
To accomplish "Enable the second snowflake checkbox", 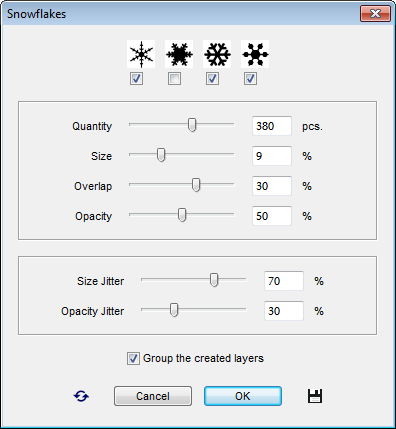I will click(x=174, y=79).
